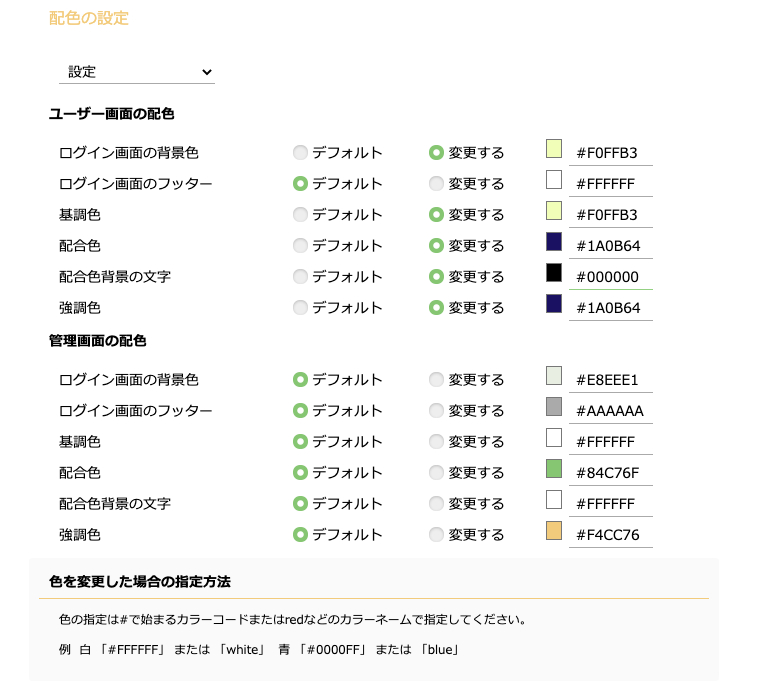Select 変更する for user 配合色背景の文字

(x=436, y=276)
